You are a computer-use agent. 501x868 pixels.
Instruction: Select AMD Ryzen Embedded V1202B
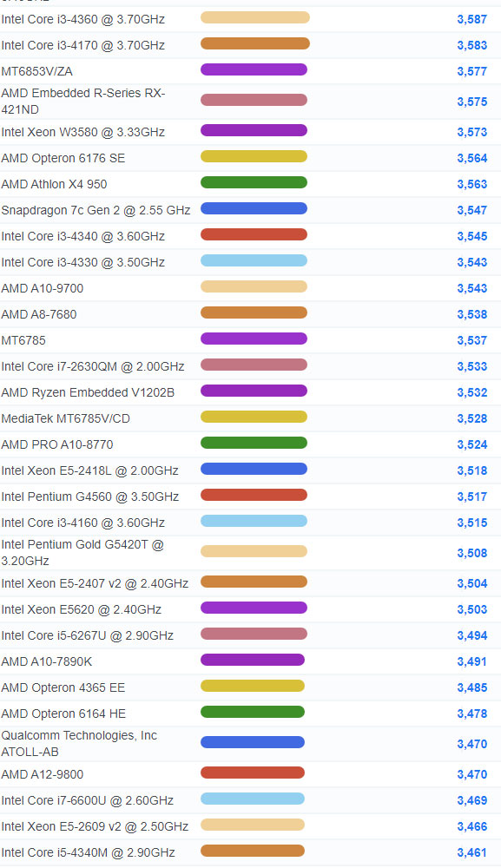click(88, 392)
